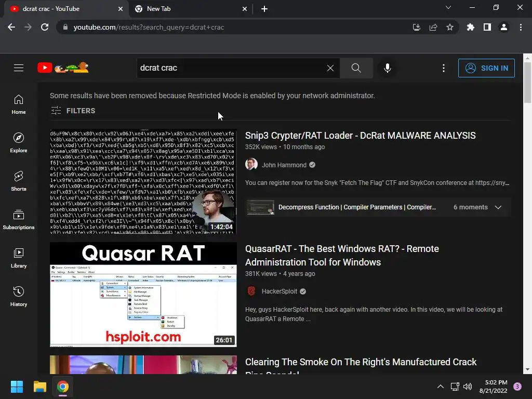Open History in the sidebar
Screen dimensions: 532x399
coord(19,297)
